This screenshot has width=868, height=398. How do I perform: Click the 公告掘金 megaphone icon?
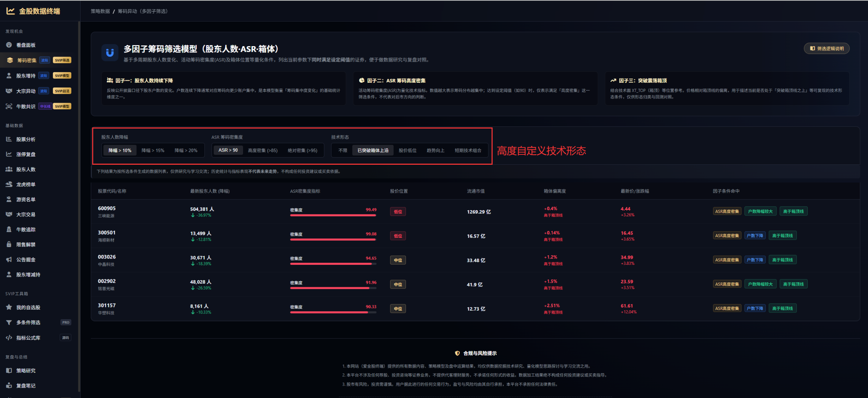click(9, 260)
